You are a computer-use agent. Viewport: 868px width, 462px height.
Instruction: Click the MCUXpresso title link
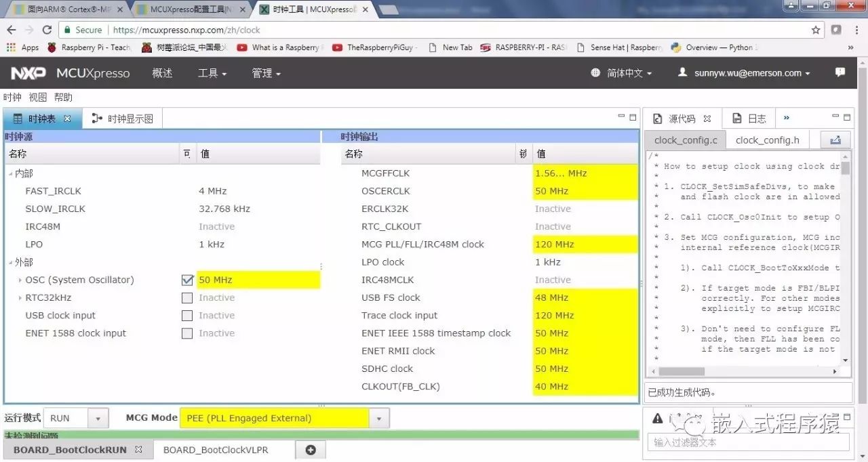coord(93,72)
